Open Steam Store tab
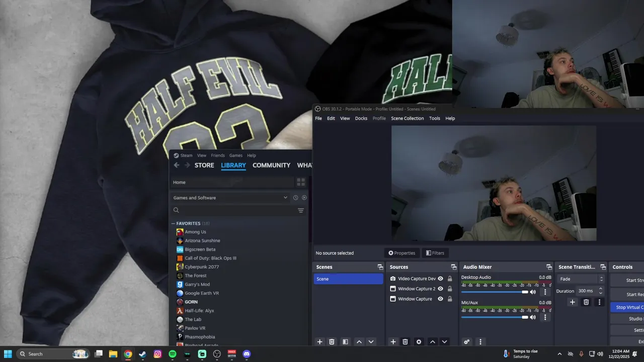The height and width of the screenshot is (362, 644). point(204,165)
